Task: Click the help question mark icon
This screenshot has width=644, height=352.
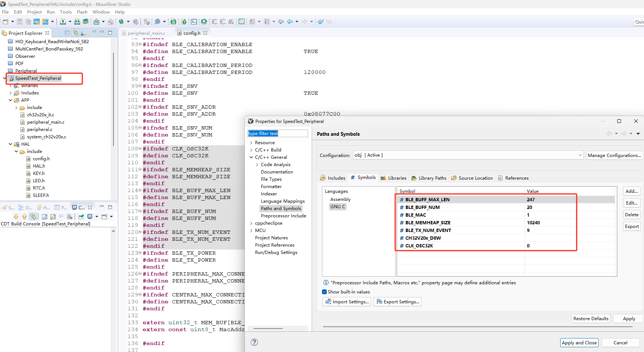Action: click(254, 342)
